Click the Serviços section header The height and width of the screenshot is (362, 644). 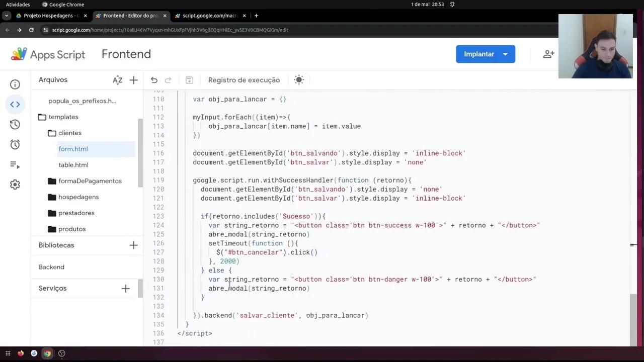(x=52, y=289)
